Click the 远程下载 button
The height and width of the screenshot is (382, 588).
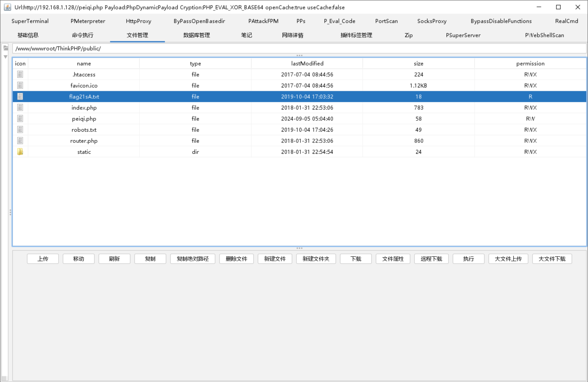coord(431,259)
